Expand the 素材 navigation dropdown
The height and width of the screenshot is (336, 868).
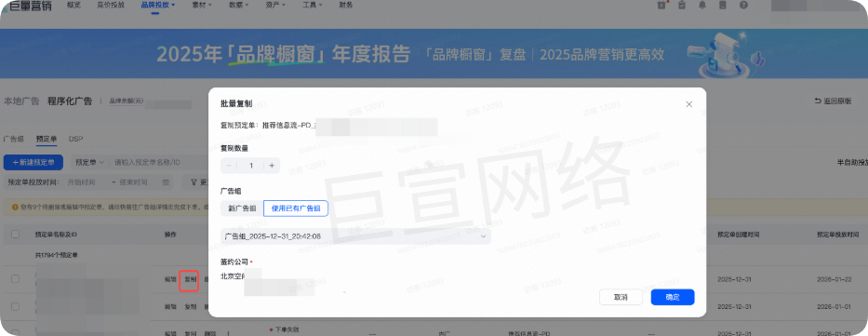tap(202, 5)
